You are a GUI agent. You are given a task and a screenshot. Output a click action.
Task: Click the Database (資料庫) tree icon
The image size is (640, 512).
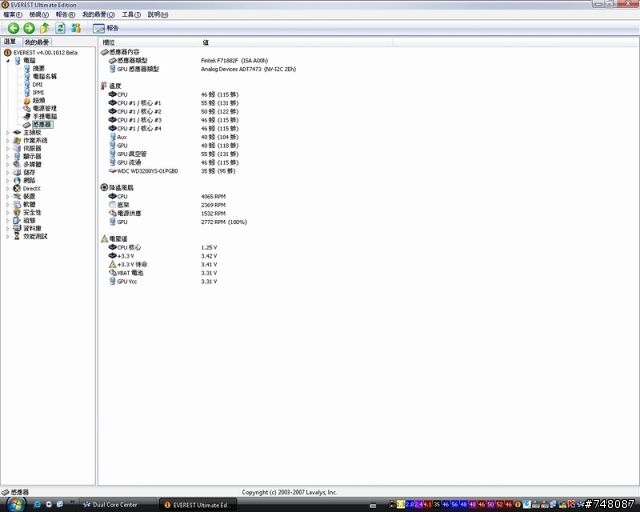click(x=17, y=228)
